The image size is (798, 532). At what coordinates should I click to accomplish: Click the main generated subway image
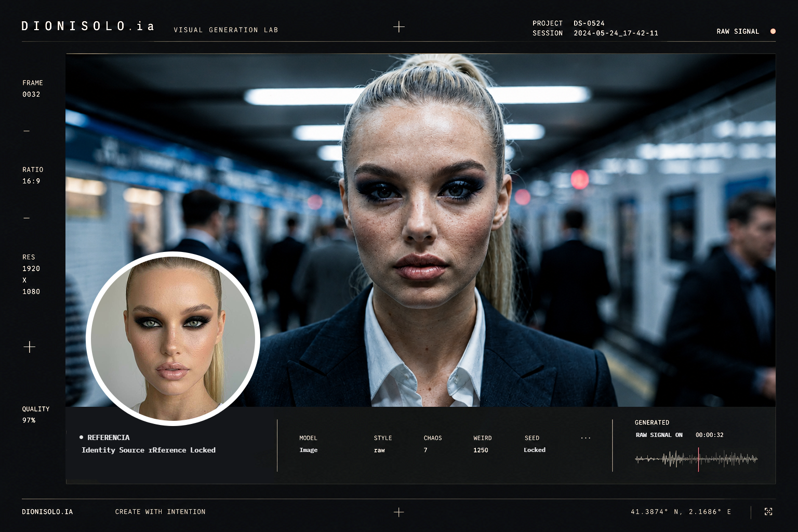(421, 230)
